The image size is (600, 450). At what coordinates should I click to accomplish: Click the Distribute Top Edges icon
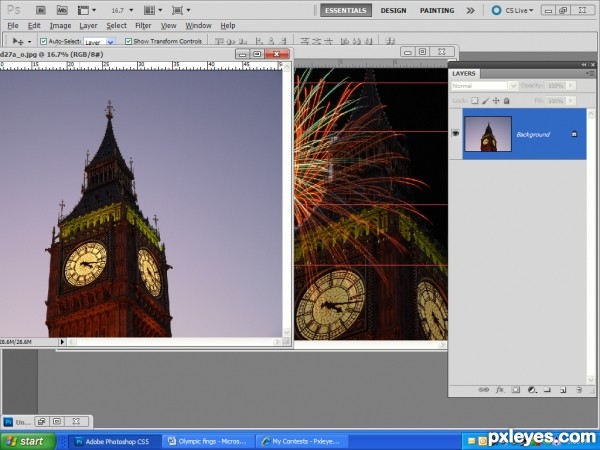[x=305, y=41]
